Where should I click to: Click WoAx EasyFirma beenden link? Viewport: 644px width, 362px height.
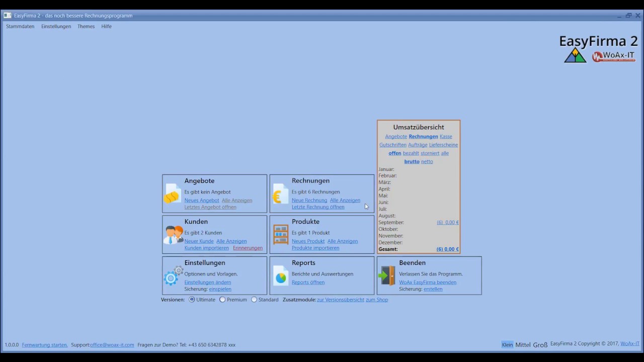click(428, 283)
